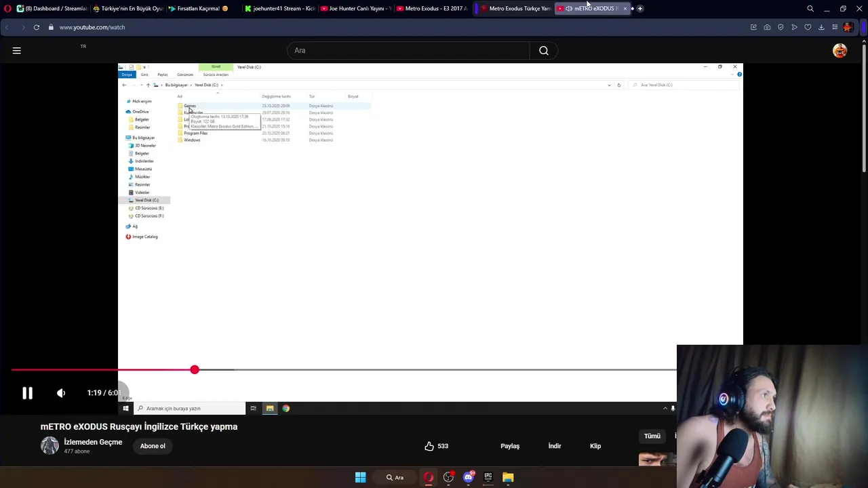Select CD Sürücüsü (E:) in sidebar
The image size is (868, 488).
(149, 208)
